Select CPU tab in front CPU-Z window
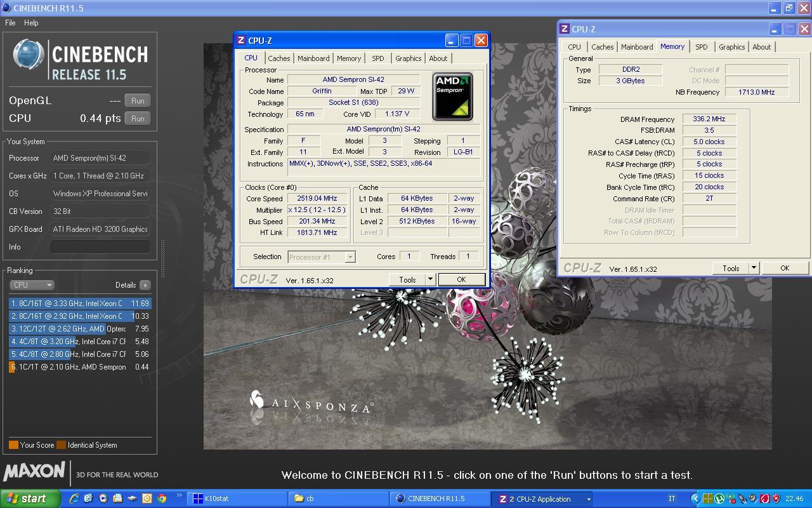This screenshot has width=812, height=508. pyautogui.click(x=251, y=58)
